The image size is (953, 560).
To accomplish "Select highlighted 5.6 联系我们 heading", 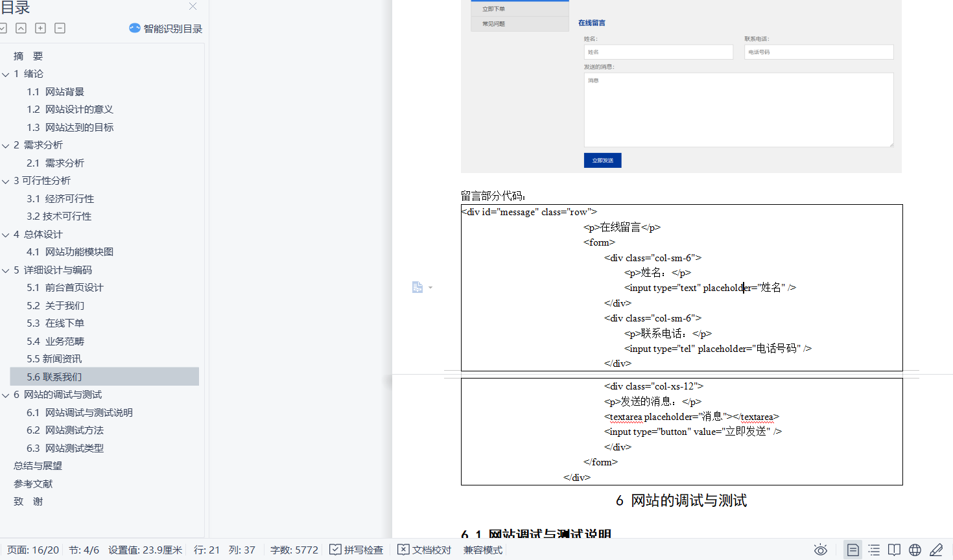I will coord(104,377).
